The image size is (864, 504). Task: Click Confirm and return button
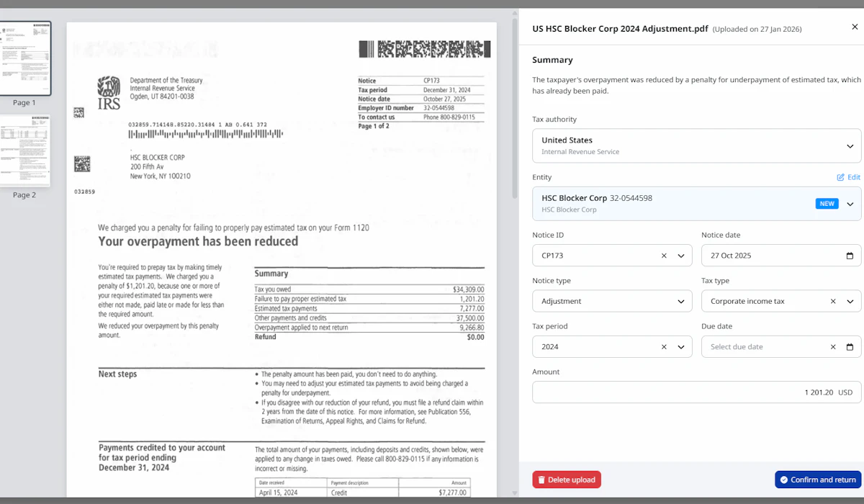[x=818, y=480]
